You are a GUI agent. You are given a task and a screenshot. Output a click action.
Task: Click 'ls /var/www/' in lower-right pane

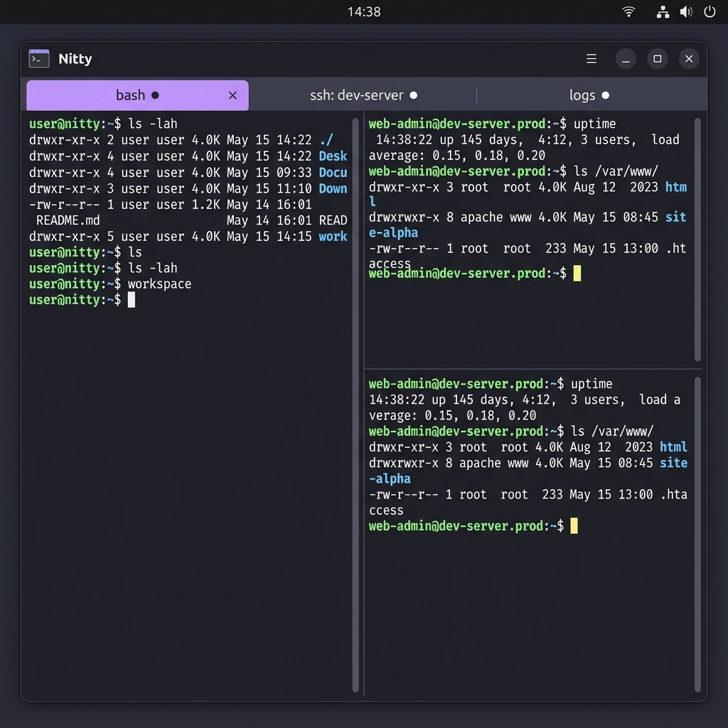coord(612,432)
